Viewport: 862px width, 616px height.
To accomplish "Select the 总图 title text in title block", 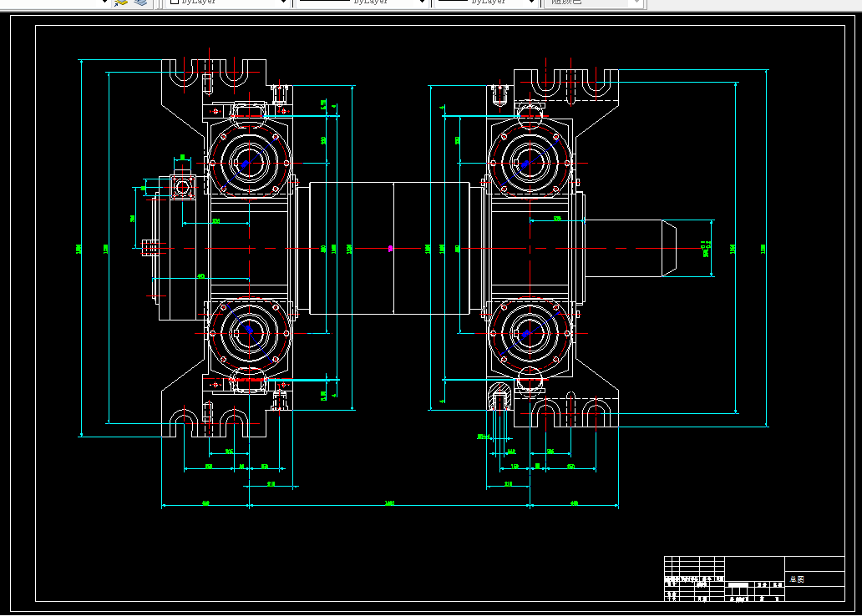I will point(797,579).
